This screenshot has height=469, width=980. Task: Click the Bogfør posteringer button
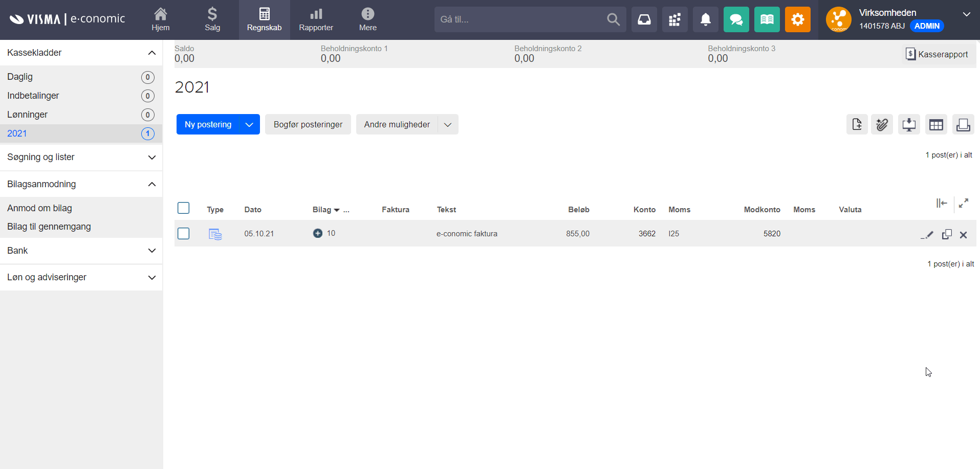pyautogui.click(x=308, y=125)
